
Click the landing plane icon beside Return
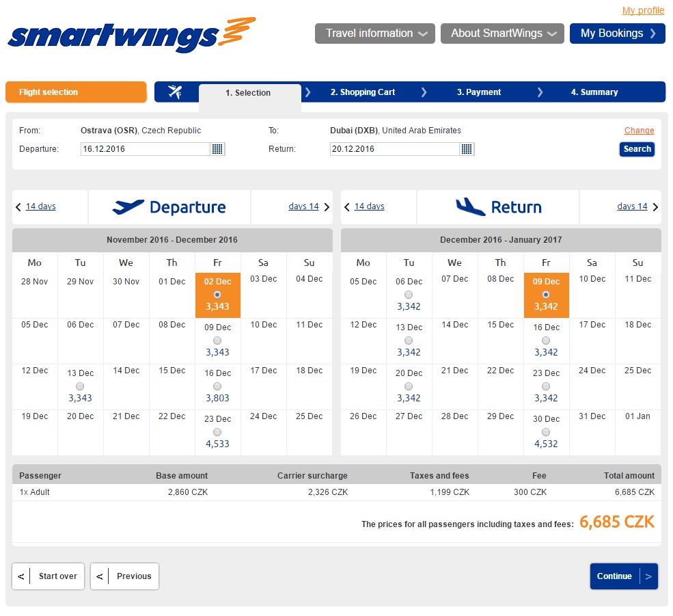coord(470,207)
